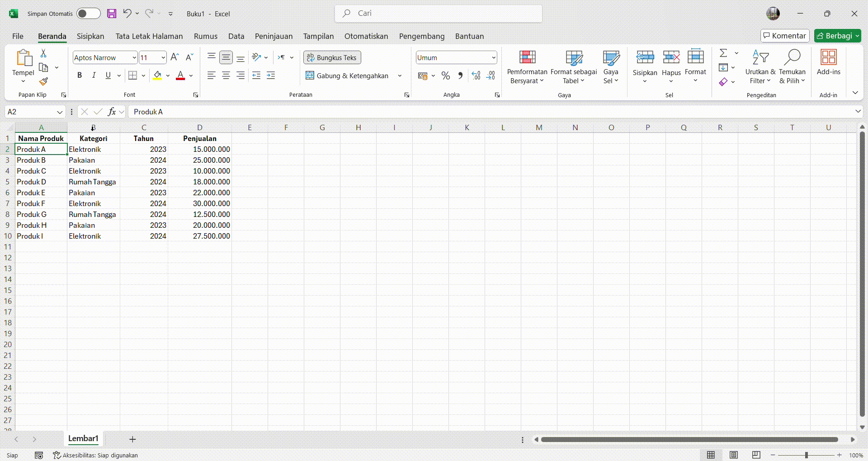
Task: Open Format sebagai Tabel menu
Action: click(574, 67)
